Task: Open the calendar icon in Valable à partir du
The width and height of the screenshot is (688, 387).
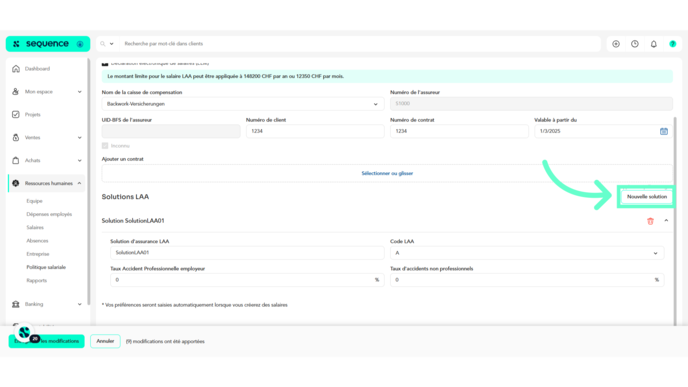Action: pyautogui.click(x=664, y=131)
